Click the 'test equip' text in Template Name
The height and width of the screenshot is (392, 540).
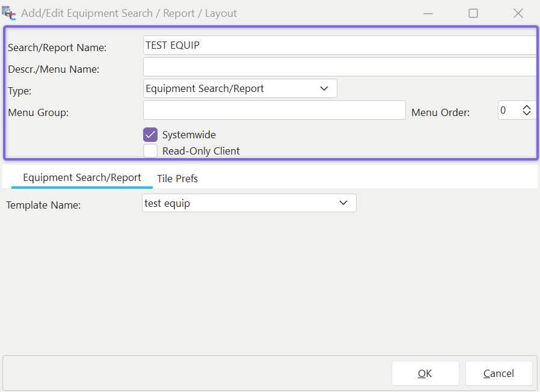pyautogui.click(x=168, y=203)
